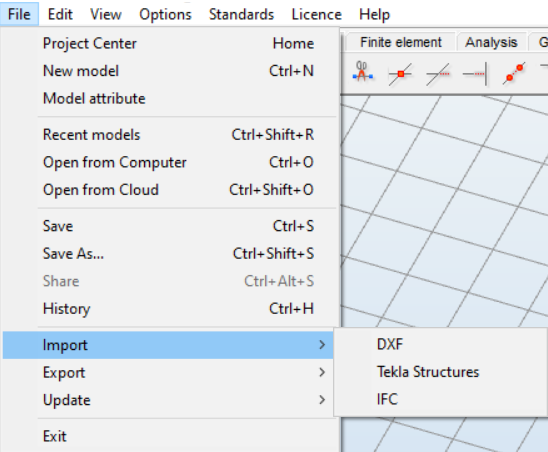Select the trim line to boundary icon
This screenshot has height=452, width=548.
click(475, 74)
